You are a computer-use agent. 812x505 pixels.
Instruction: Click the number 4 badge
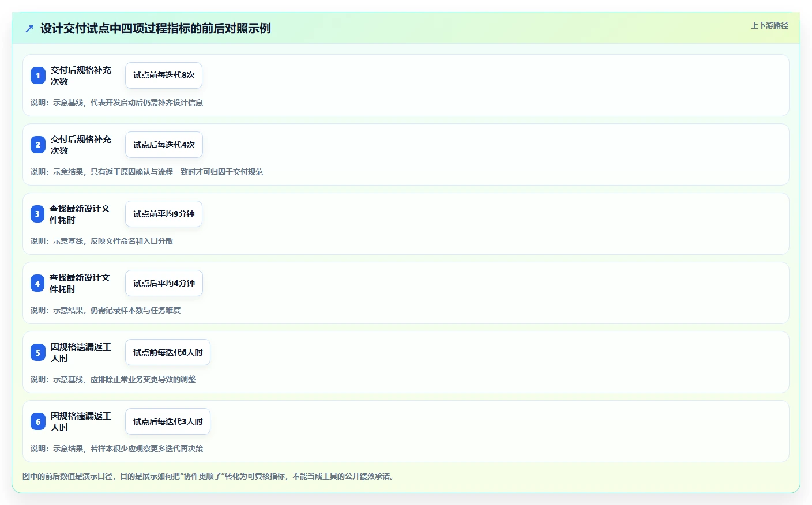37,283
